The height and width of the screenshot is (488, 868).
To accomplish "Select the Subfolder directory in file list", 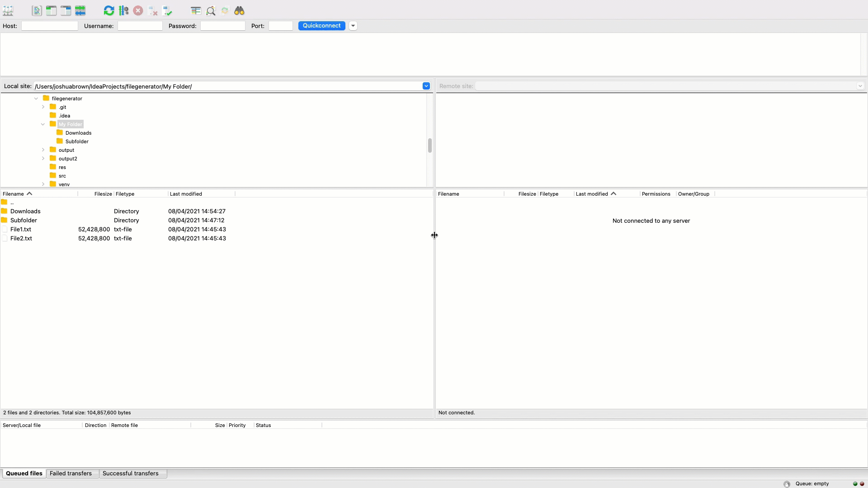I will pyautogui.click(x=217, y=220).
